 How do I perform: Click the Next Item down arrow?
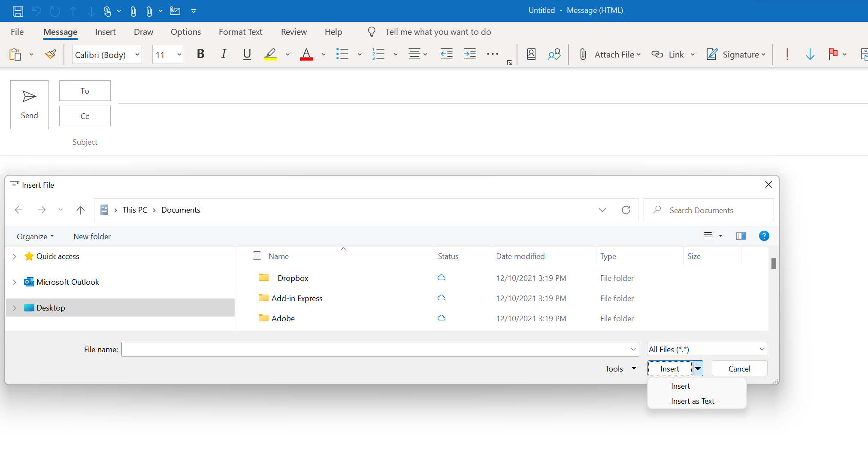click(x=91, y=11)
